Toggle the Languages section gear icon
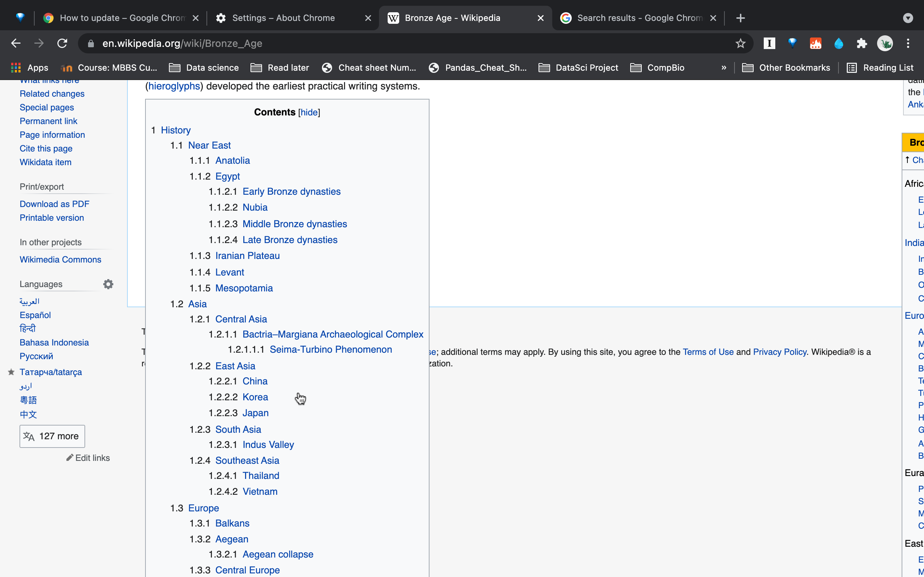The height and width of the screenshot is (577, 924). (x=108, y=285)
